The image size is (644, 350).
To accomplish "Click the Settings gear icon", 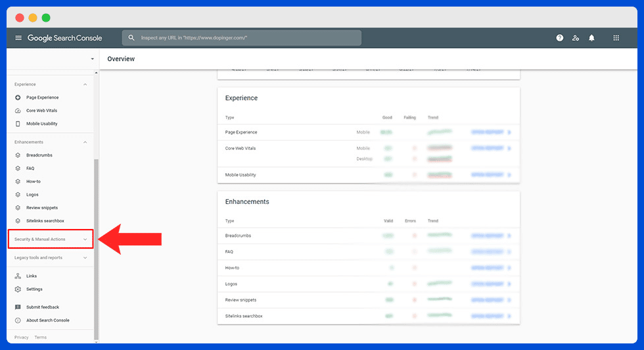I will click(18, 289).
